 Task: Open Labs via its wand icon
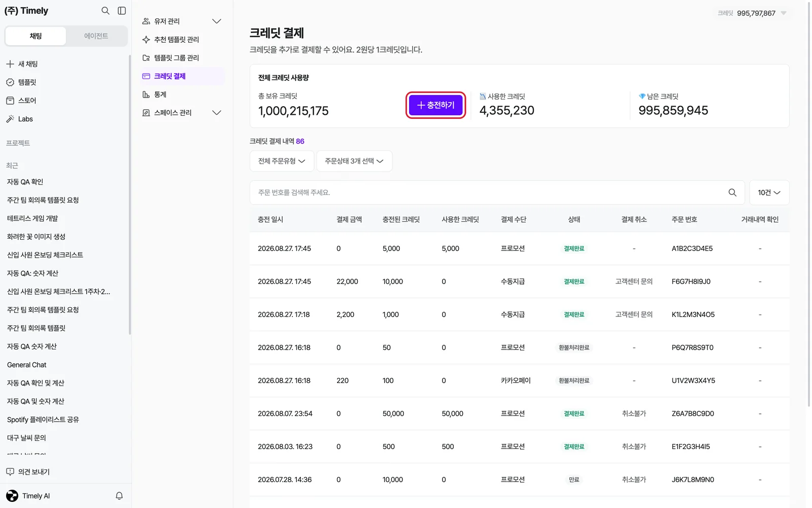point(10,119)
